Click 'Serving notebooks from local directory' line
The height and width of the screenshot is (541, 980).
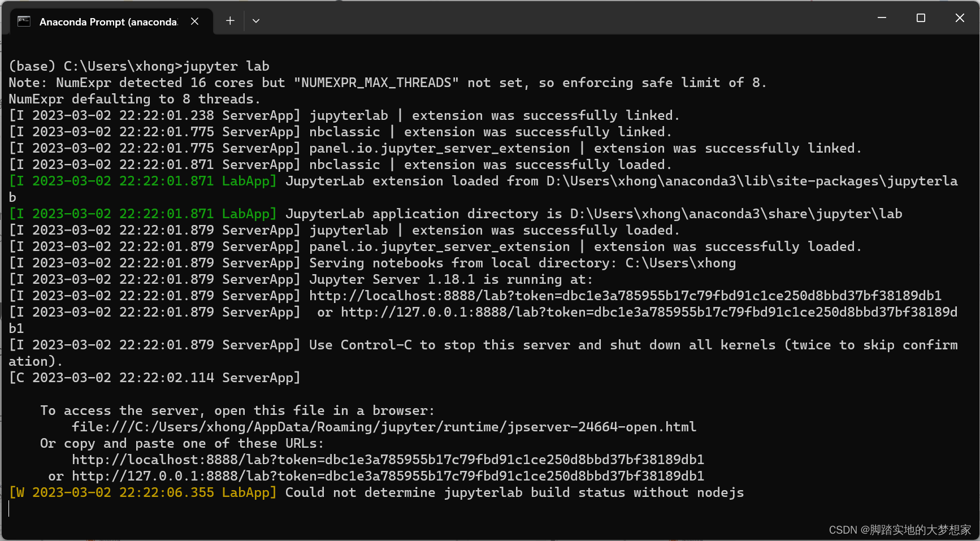pos(372,263)
